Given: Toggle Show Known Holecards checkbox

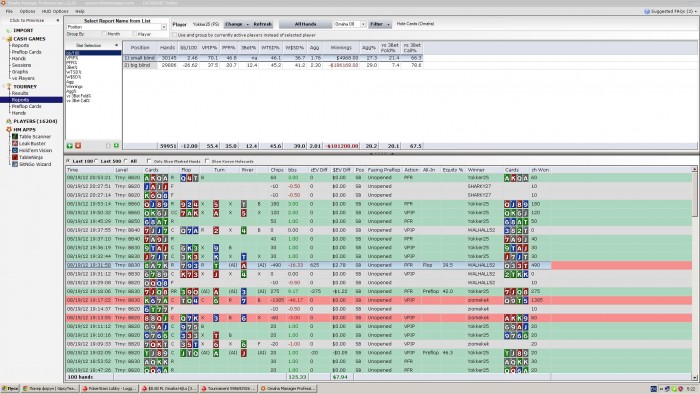Looking at the screenshot, I should click(207, 161).
